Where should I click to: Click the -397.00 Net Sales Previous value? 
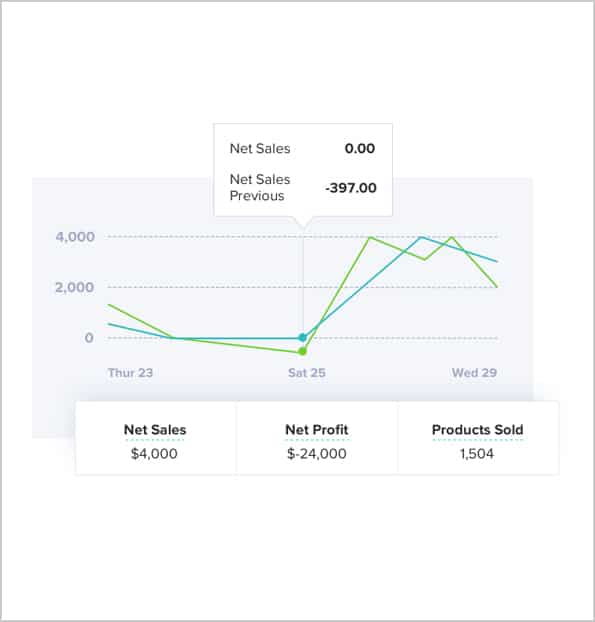pos(351,188)
